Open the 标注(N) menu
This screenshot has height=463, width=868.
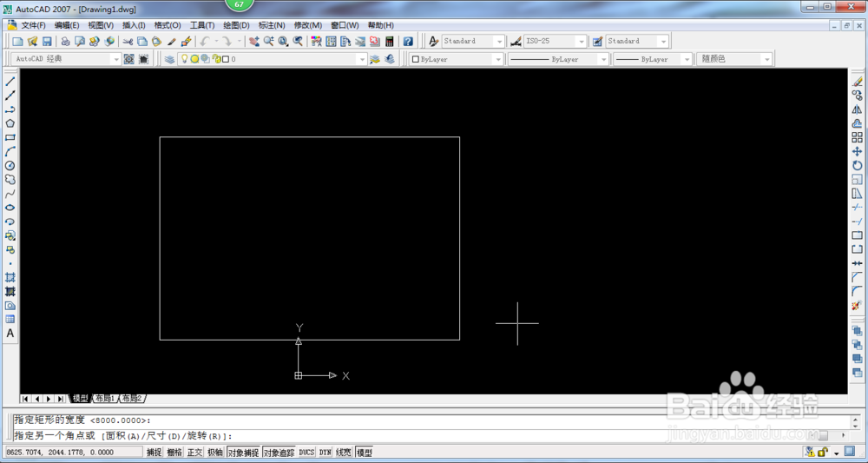(272, 25)
